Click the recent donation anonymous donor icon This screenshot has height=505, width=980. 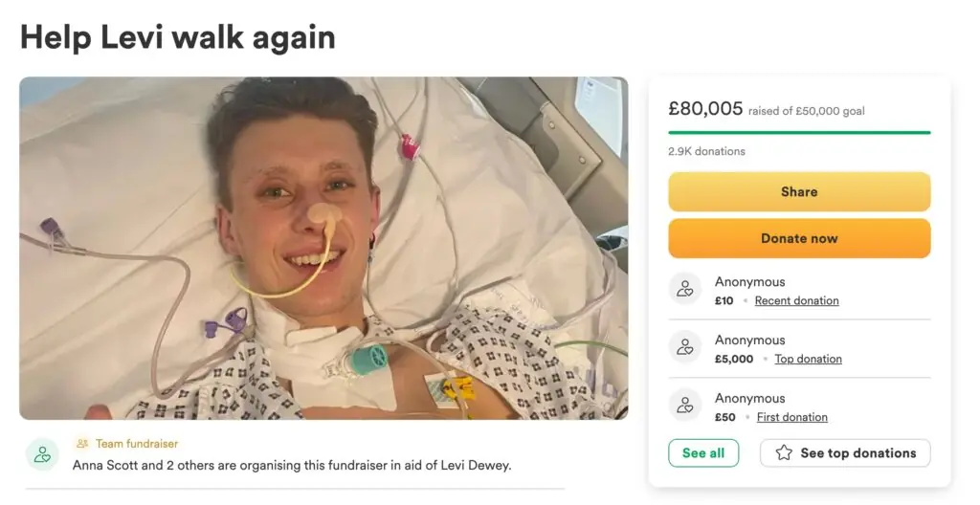[x=685, y=289]
